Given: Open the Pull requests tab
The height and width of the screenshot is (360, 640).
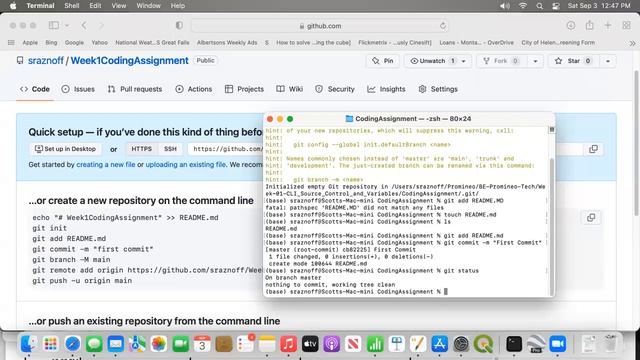Looking at the screenshot, I should (135, 89).
